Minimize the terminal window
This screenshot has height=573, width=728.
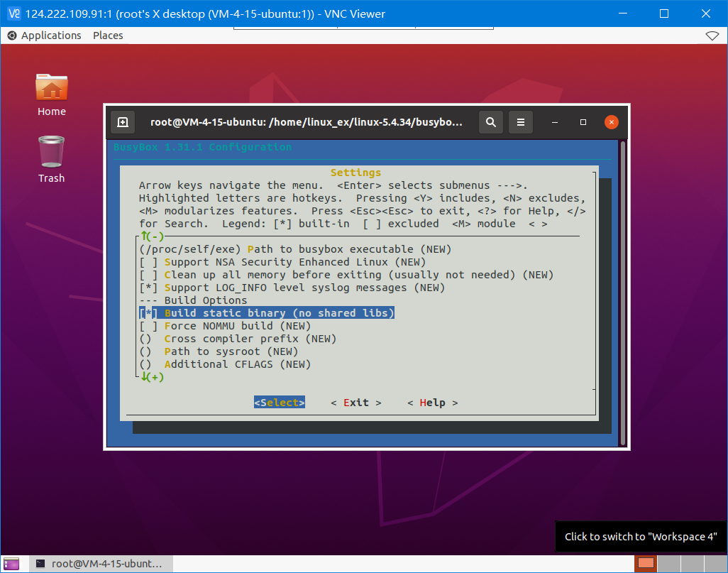tap(554, 122)
